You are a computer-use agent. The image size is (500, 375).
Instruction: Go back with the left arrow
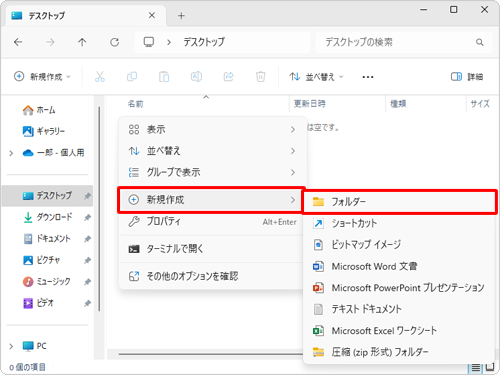click(18, 42)
